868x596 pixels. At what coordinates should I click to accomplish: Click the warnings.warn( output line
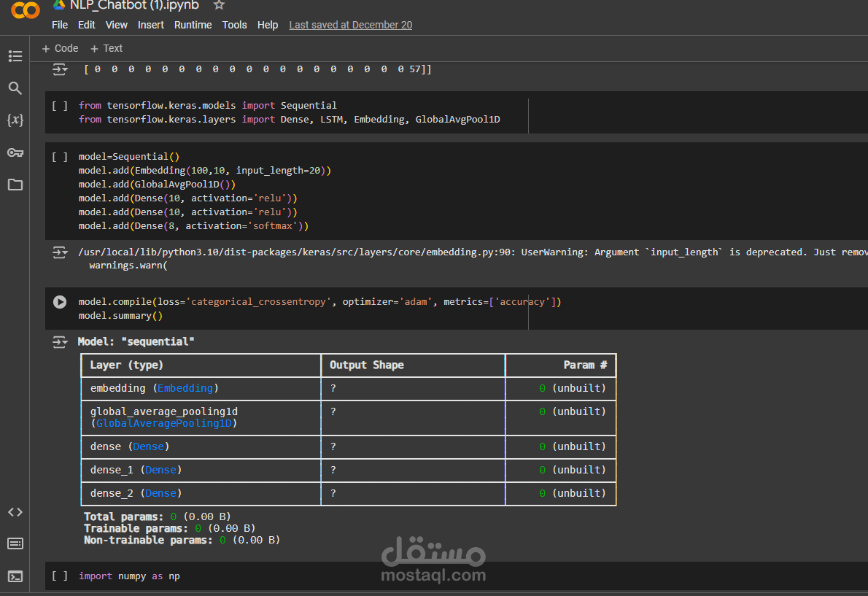pos(128,266)
